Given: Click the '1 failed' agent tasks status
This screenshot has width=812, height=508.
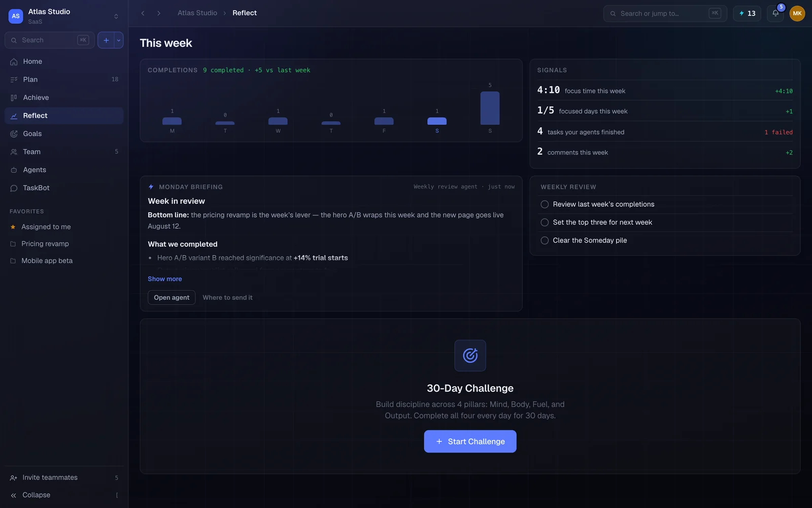Looking at the screenshot, I should point(779,132).
